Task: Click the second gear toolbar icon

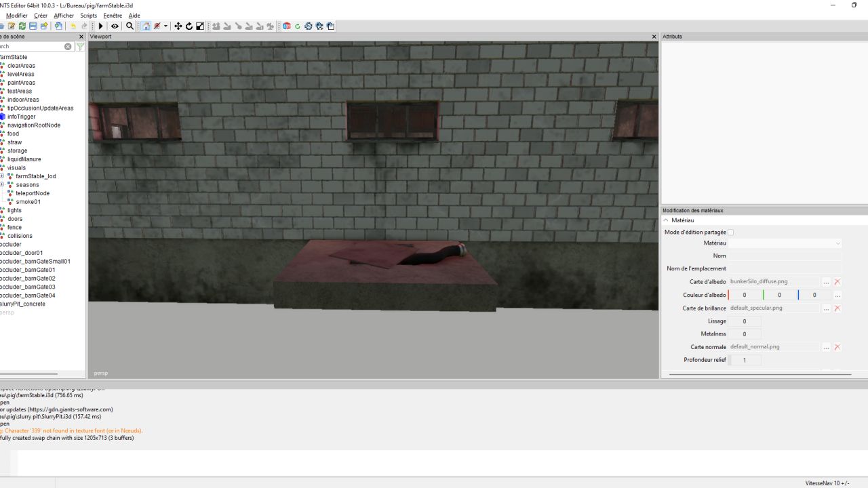Action: (x=319, y=26)
